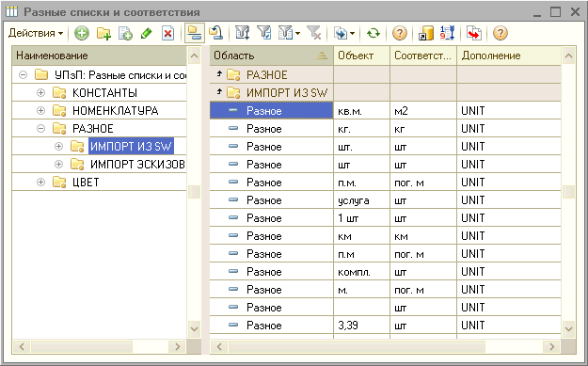Click the км cell in Объект column
Screen dimensions: 588x366
[361, 236]
